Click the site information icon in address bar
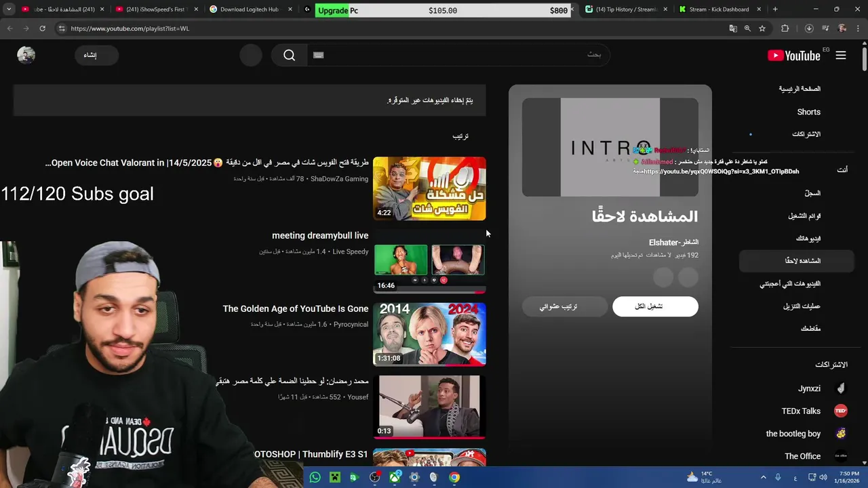This screenshot has width=868, height=488. (62, 28)
